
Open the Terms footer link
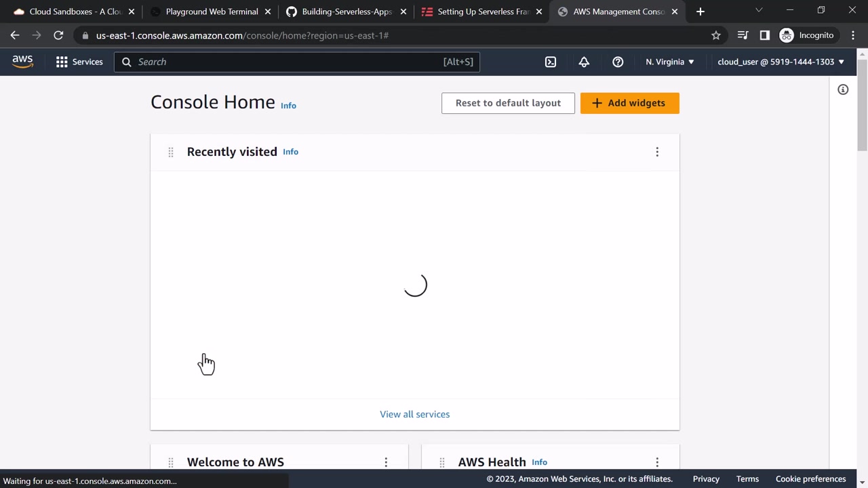coord(747,479)
